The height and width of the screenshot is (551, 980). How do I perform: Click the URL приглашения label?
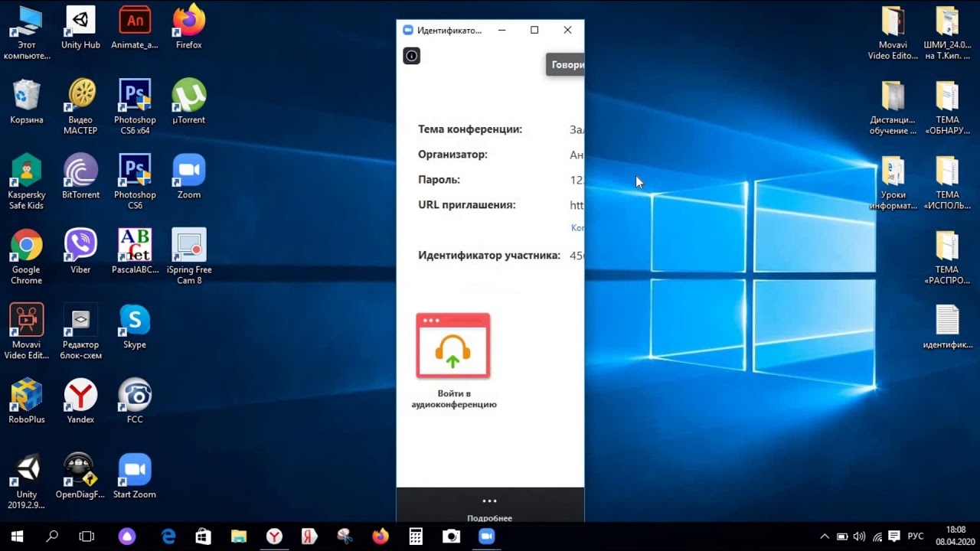467,205
